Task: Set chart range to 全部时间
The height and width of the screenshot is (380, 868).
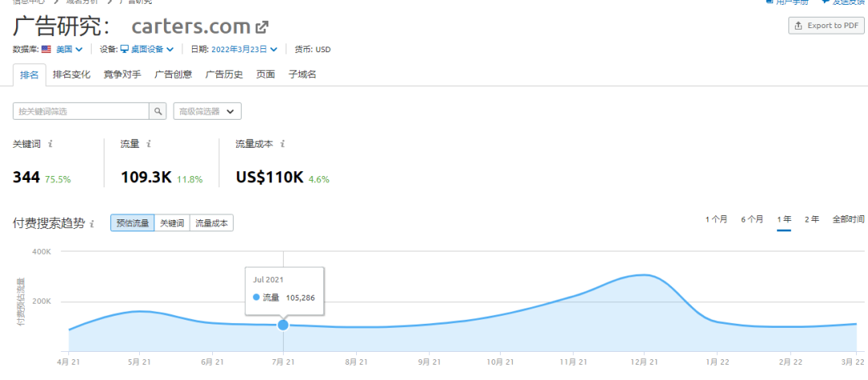Action: click(x=848, y=219)
